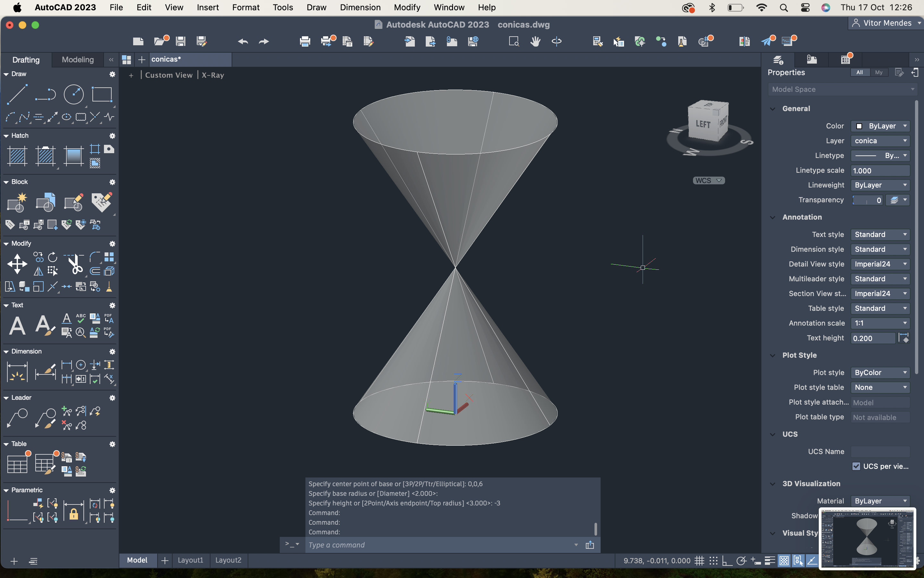Click the Save icon in toolbar
This screenshot has width=924, height=578.
pos(181,41)
